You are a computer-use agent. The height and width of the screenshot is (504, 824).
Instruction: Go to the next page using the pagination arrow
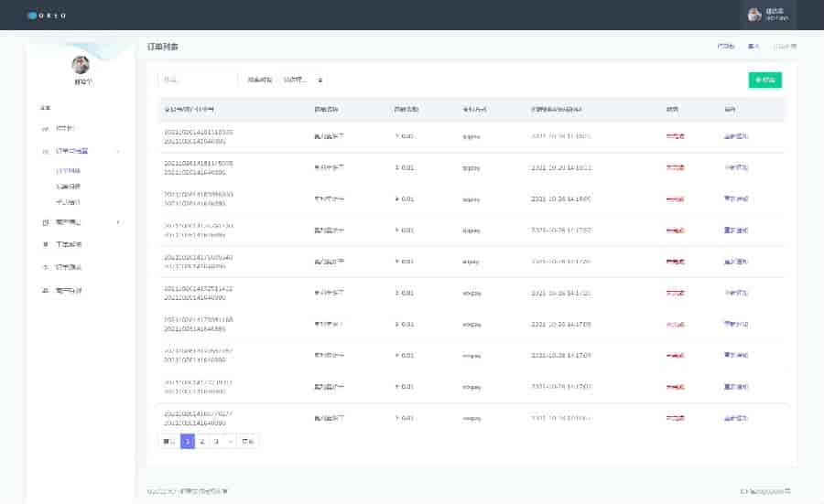tap(230, 441)
